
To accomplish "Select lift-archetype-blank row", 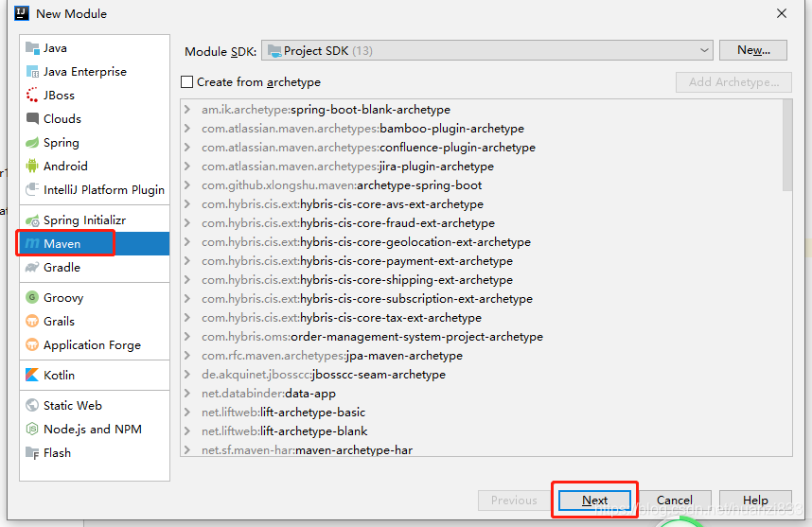I will coord(482,431).
